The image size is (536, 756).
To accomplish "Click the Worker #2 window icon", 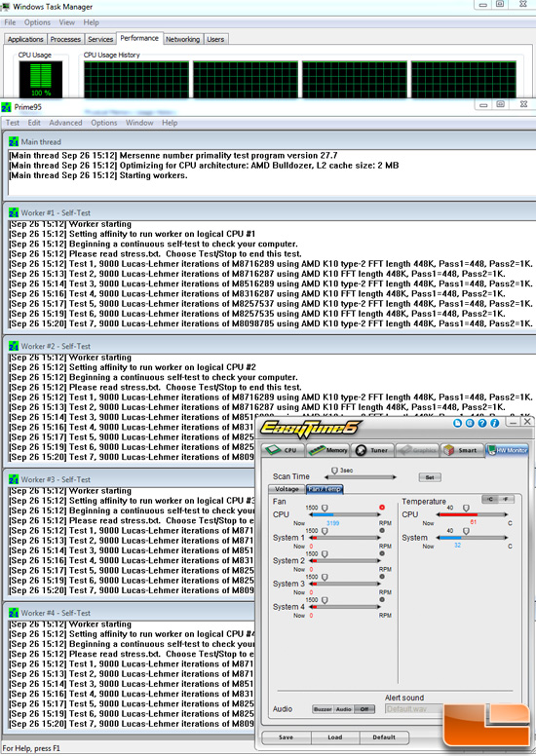I will 14,346.
